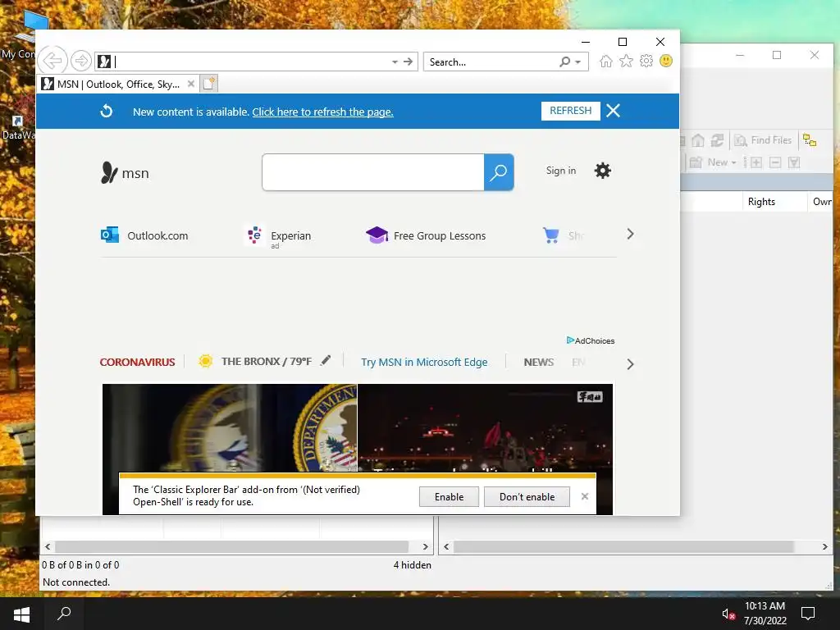Viewport: 840px width, 630px height.
Task: Click the 'Not connected.' status text
Action: pyautogui.click(x=76, y=582)
